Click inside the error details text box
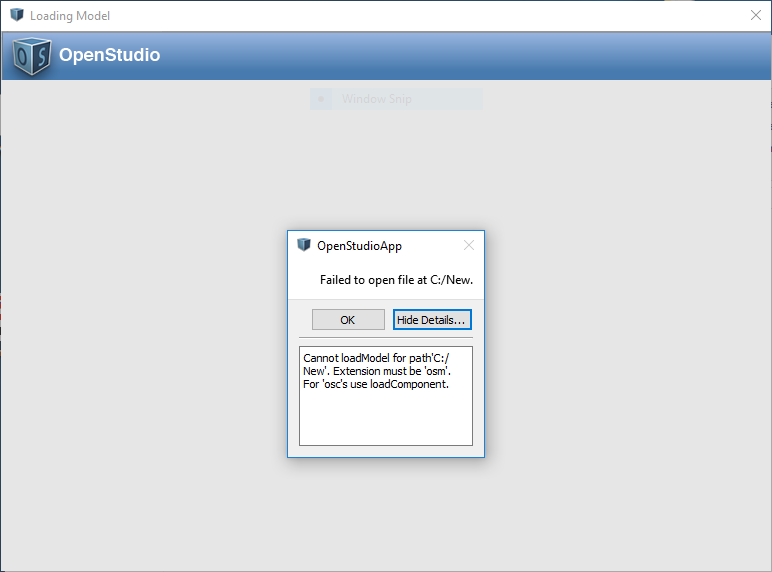This screenshot has width=772, height=572. 386,396
